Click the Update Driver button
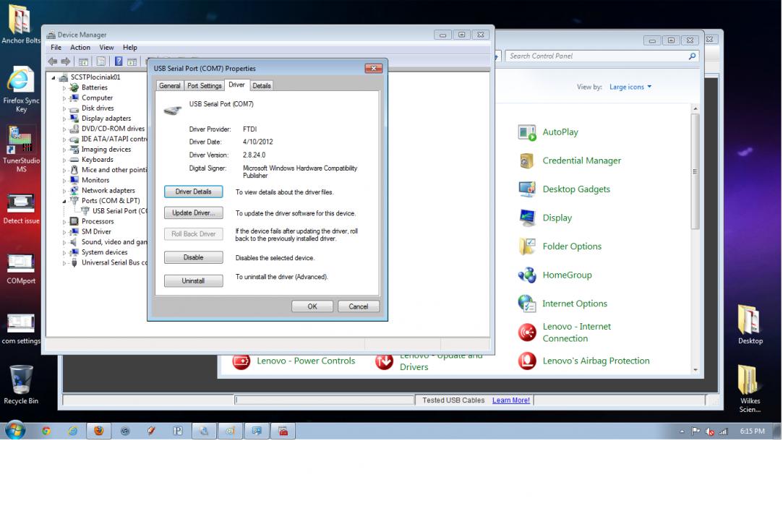The height and width of the screenshot is (532, 783). point(193,213)
